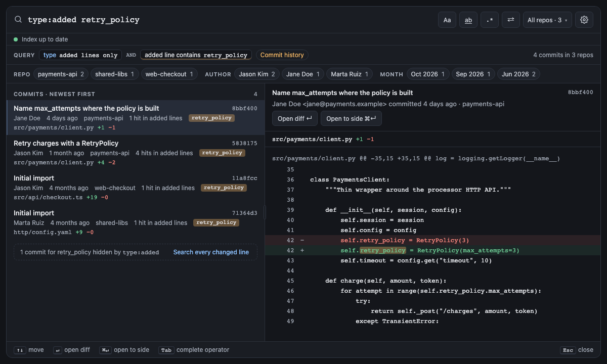Click line 36 'class PaymentsClient:'
The image size is (607, 364).
(x=432, y=179)
